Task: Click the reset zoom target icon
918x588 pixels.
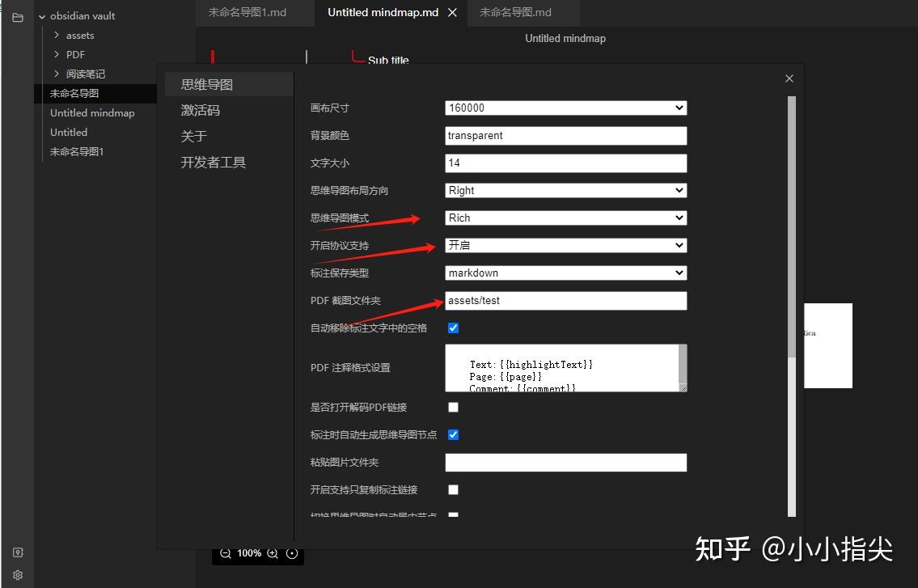Action: pos(292,553)
